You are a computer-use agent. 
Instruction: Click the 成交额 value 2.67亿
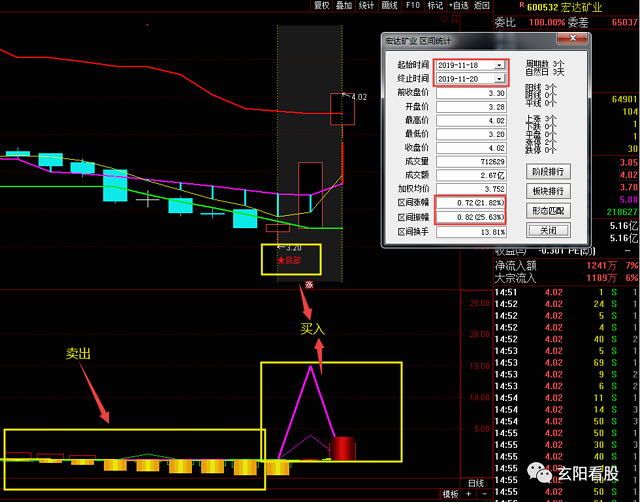coord(471,175)
